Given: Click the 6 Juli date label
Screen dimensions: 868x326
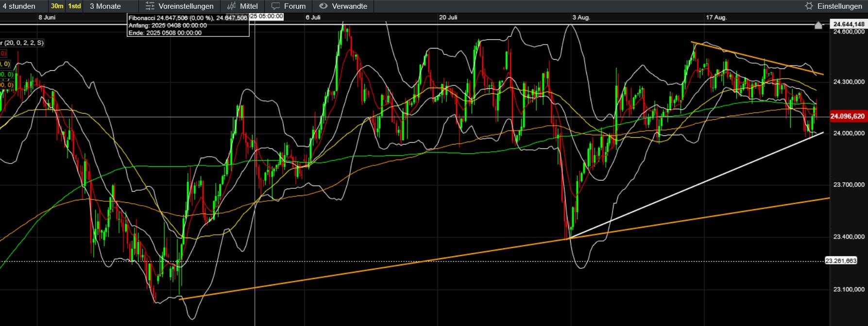Looking at the screenshot, I should [313, 17].
